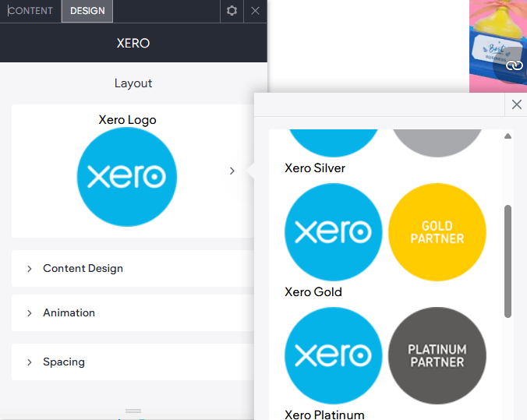Expand the Content Design section

[133, 268]
